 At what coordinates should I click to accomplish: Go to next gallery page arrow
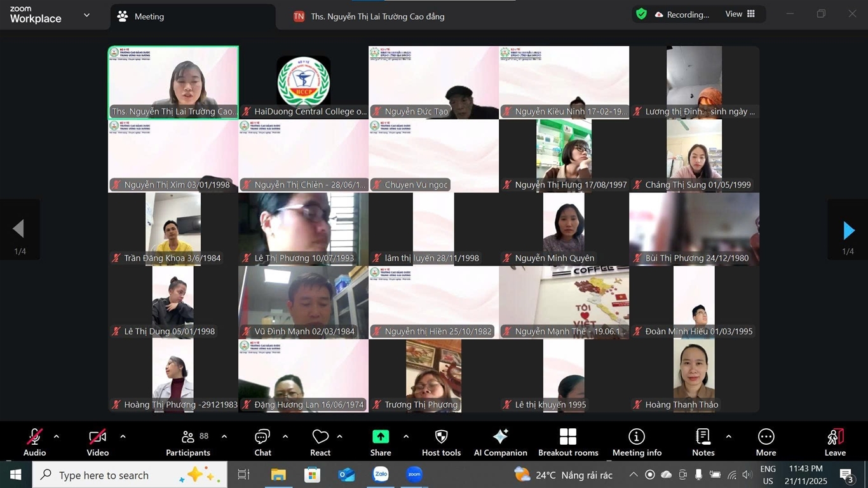pyautogui.click(x=848, y=230)
